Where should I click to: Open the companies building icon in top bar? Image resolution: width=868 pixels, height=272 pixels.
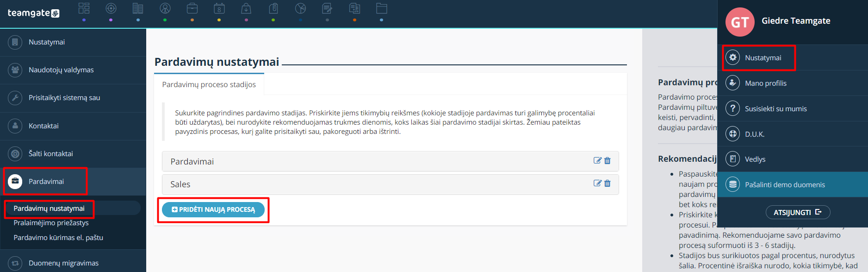[x=138, y=8]
